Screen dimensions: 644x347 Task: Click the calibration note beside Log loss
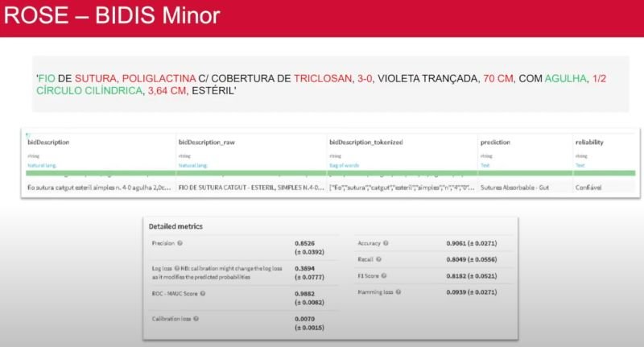217,273
